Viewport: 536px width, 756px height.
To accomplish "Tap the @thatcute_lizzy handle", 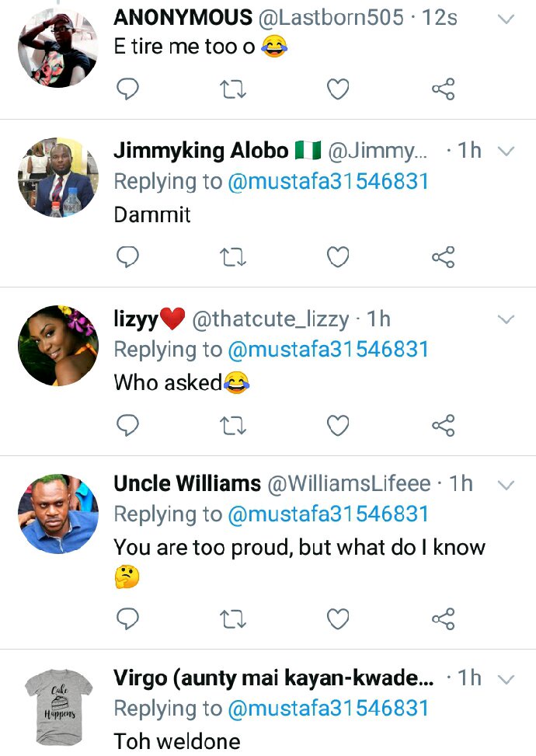I will pos(270,319).
